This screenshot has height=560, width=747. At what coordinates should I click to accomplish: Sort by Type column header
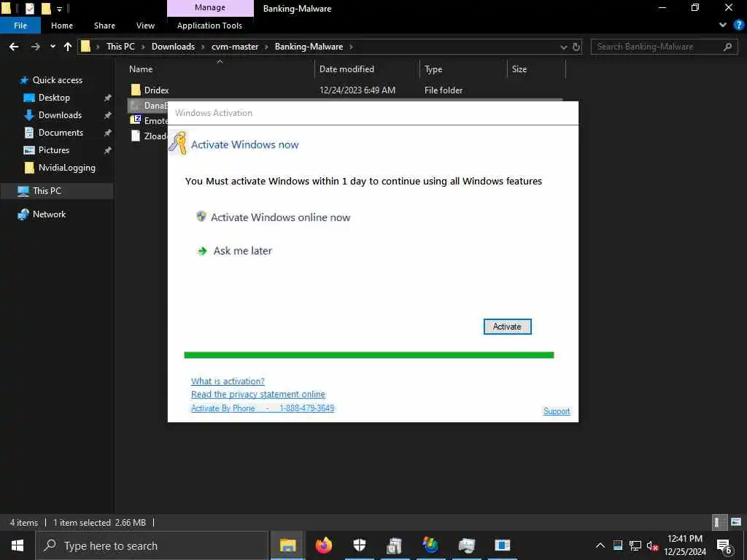click(x=433, y=69)
